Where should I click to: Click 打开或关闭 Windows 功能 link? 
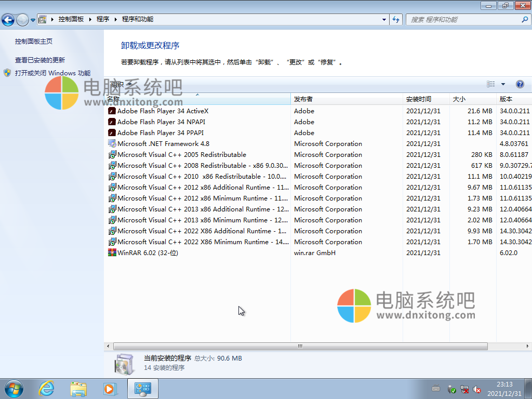pos(52,73)
